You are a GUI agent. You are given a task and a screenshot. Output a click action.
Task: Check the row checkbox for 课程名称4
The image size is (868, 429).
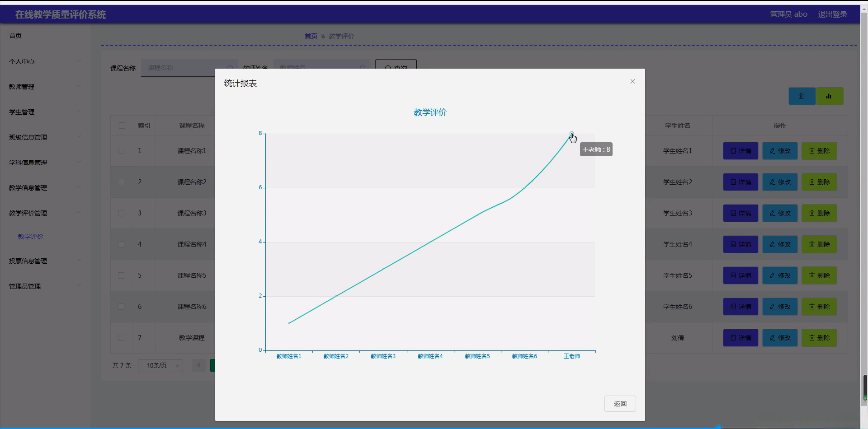tap(121, 244)
